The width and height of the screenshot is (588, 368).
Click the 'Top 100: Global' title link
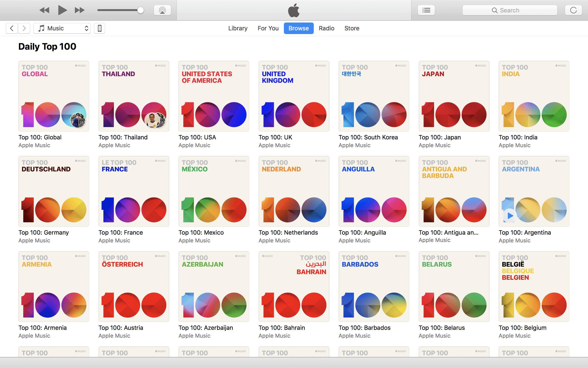(40, 137)
